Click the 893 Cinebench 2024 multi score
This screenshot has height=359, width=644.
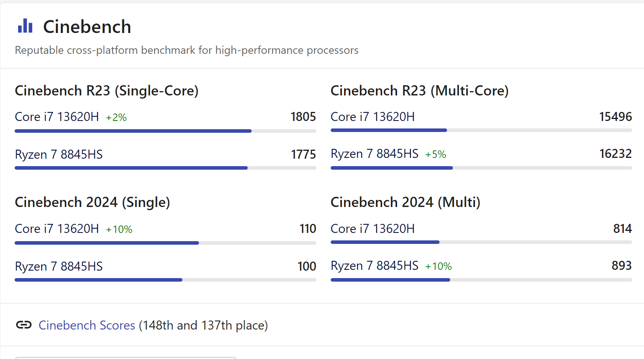[x=622, y=266]
